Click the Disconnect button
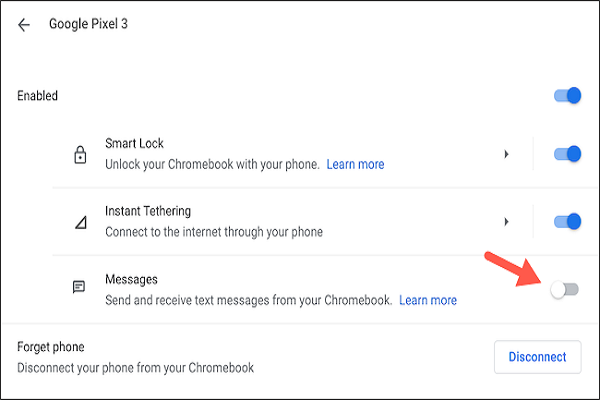 pyautogui.click(x=538, y=357)
